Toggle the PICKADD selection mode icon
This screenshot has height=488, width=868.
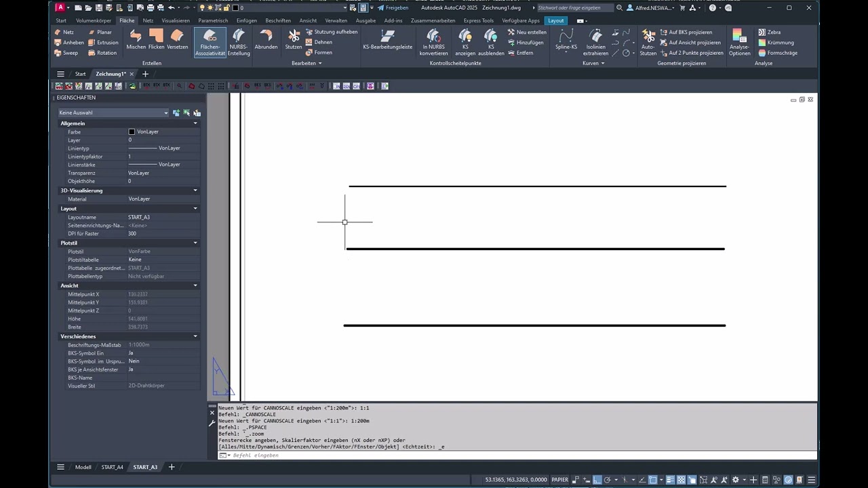[176, 113]
